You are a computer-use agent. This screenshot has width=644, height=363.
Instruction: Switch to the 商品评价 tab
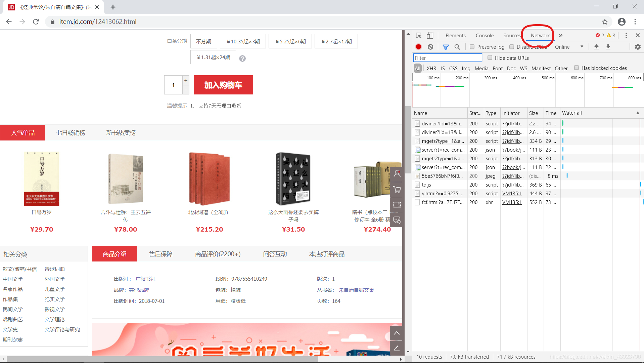click(x=218, y=254)
